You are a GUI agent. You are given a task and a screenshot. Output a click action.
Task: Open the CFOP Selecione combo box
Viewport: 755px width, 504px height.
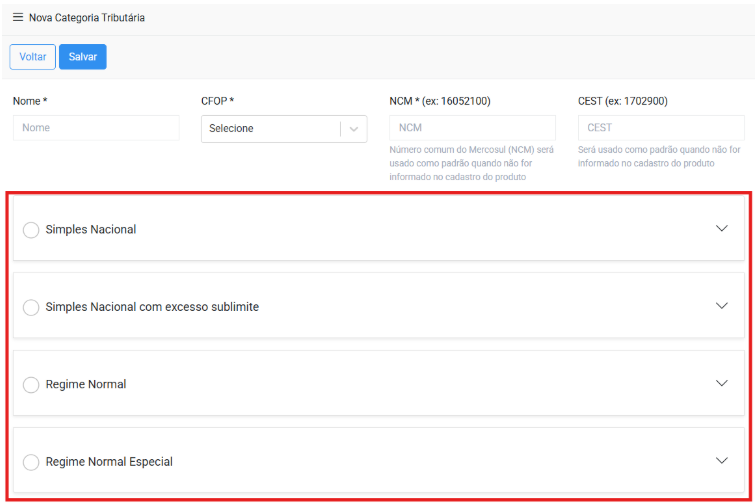pos(270,129)
